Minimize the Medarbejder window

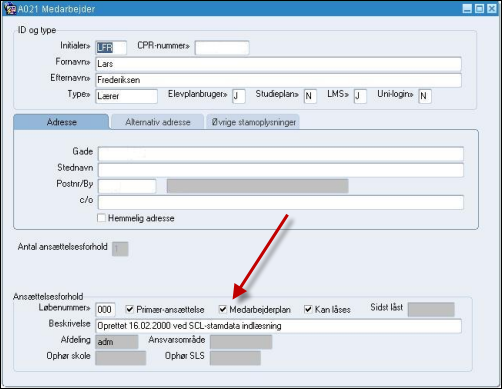pyautogui.click(x=467, y=9)
